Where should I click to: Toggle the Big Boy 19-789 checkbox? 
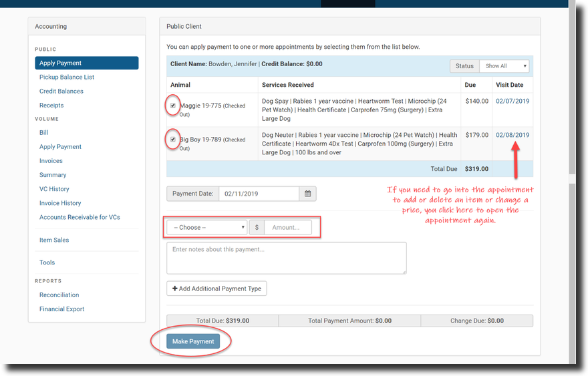click(x=173, y=140)
